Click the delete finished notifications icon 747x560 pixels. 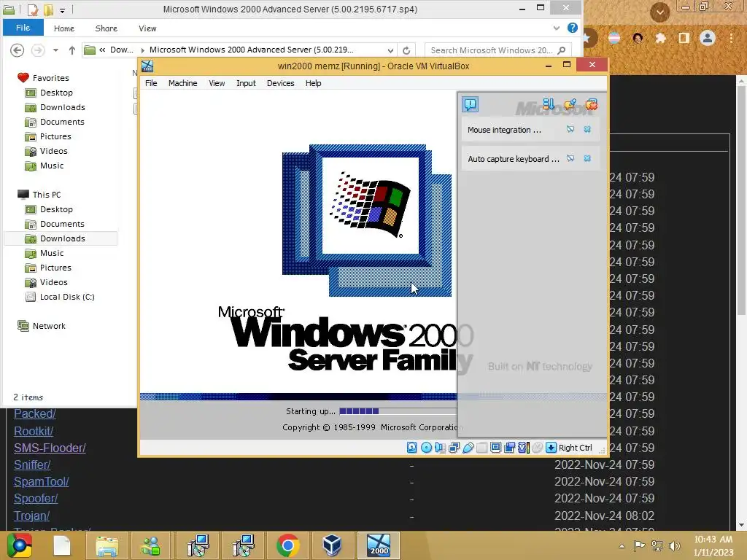tap(591, 104)
